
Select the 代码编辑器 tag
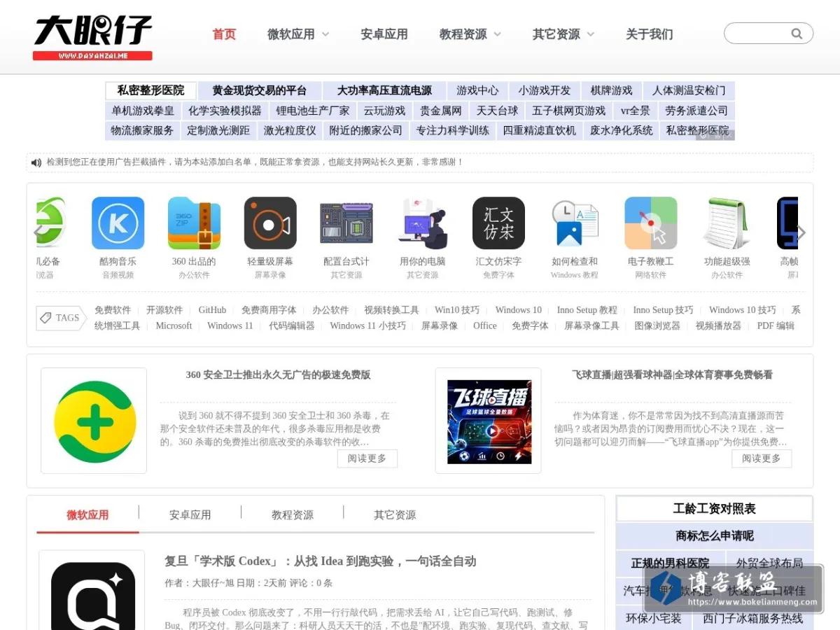[292, 325]
